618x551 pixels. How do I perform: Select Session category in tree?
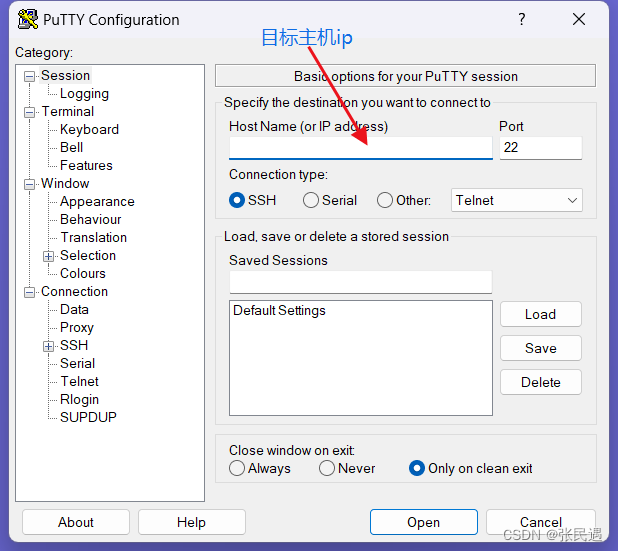pos(65,75)
